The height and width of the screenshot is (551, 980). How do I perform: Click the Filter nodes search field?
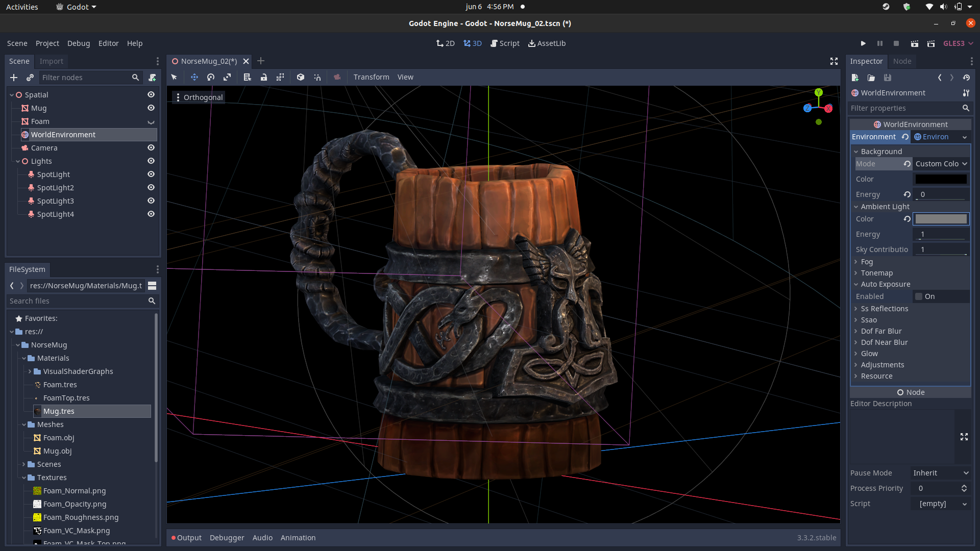[84, 78]
